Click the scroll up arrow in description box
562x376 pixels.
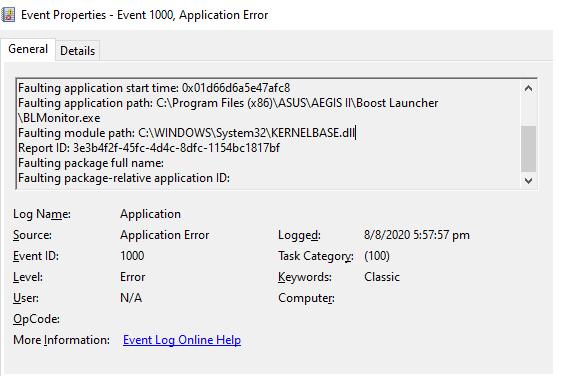[x=528, y=88]
